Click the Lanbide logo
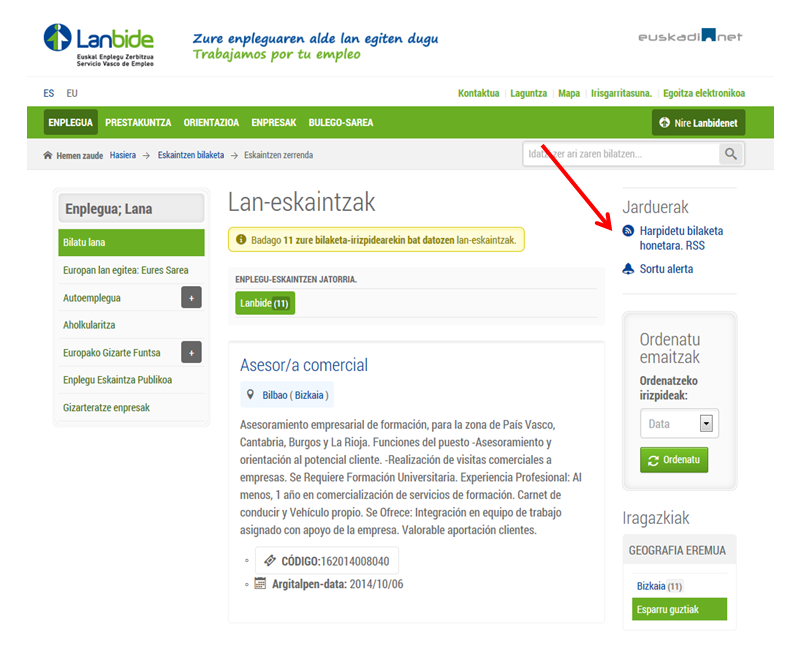This screenshot has height=671, width=804. click(x=99, y=45)
